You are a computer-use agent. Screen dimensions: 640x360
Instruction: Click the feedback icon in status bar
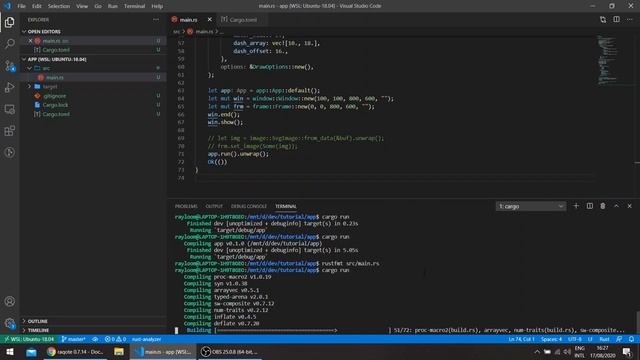619,339
